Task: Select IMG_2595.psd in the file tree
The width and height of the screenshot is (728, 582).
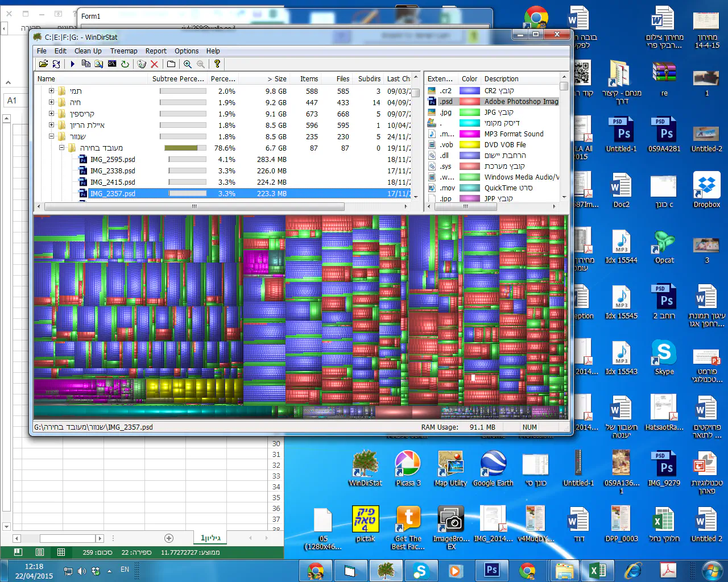Action: coord(113,160)
